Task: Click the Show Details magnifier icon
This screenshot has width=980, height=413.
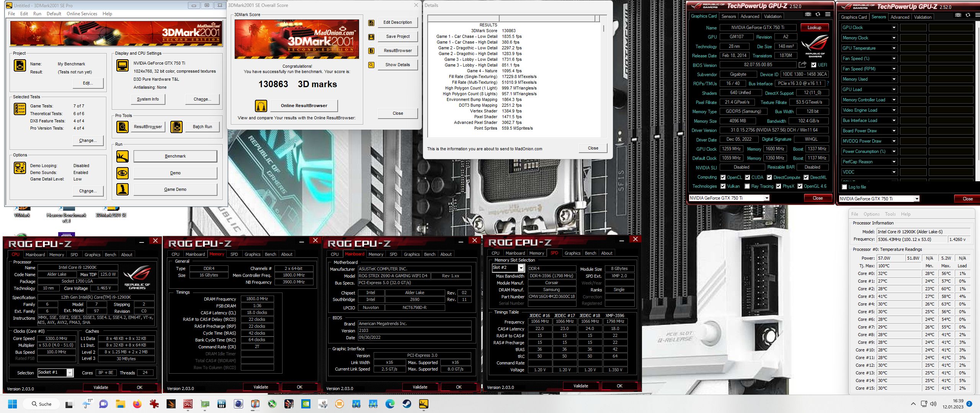Action: (371, 65)
